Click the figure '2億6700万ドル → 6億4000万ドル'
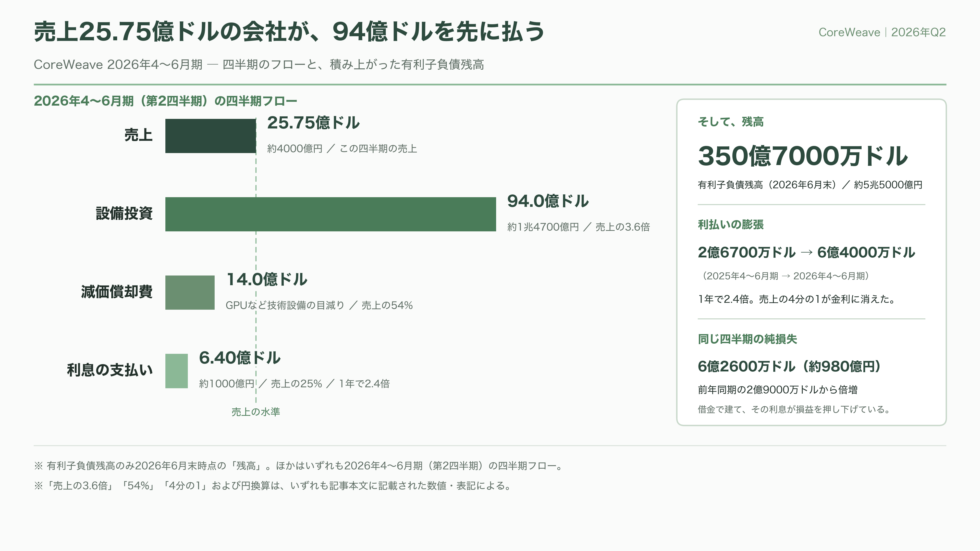Viewport: 980px width, 551px height. pos(806,253)
